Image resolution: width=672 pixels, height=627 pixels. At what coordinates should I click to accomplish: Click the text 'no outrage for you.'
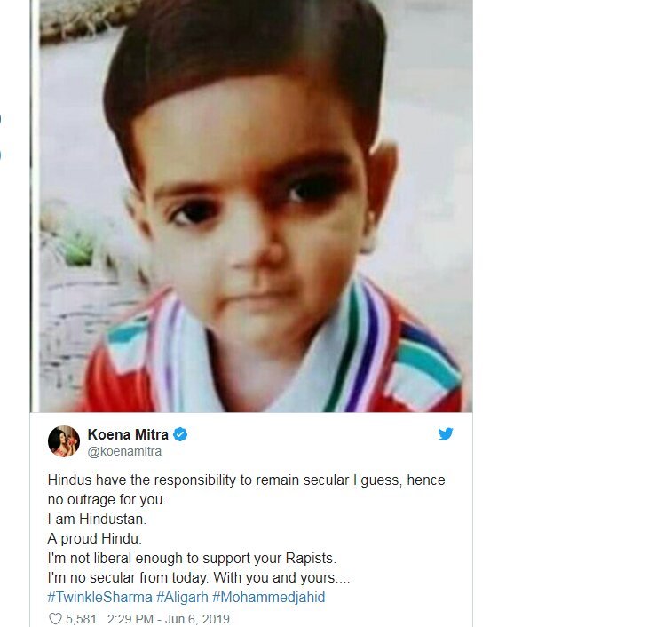pos(107,500)
